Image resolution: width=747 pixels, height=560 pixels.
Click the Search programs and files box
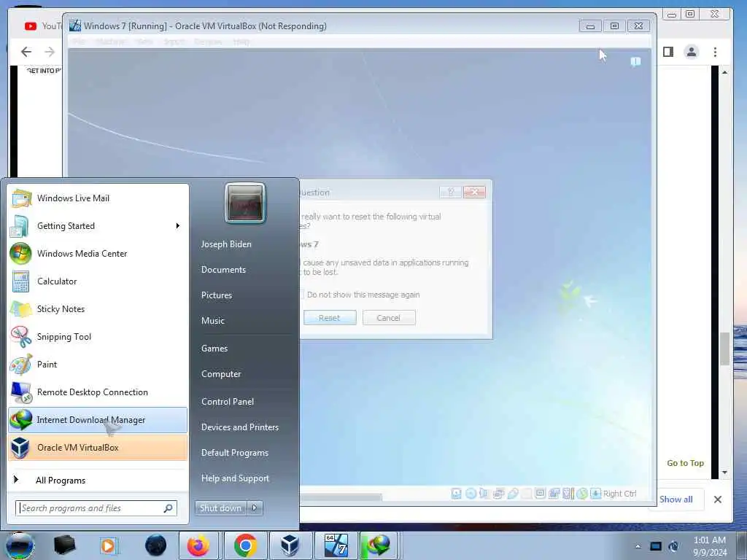coord(96,508)
